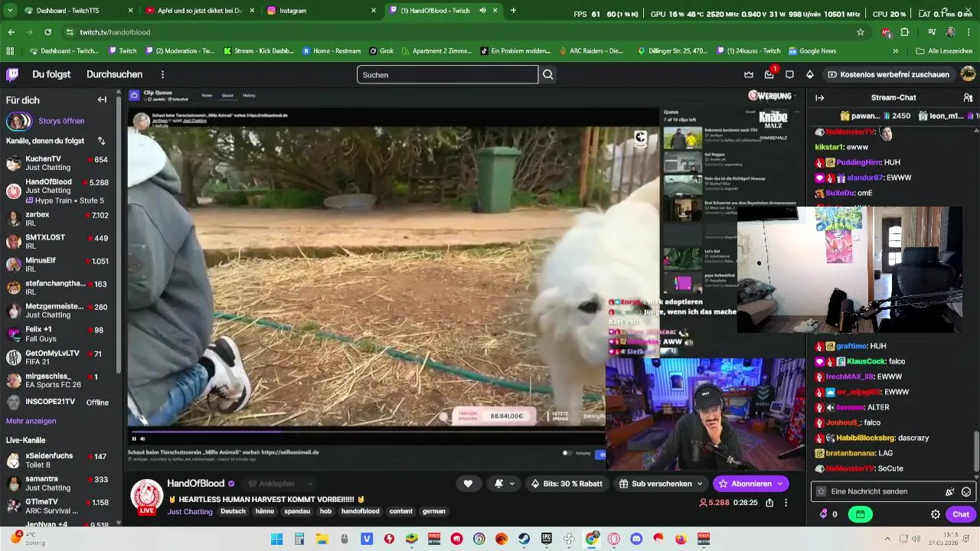
Task: Focus the Suchen search field
Action: (447, 74)
